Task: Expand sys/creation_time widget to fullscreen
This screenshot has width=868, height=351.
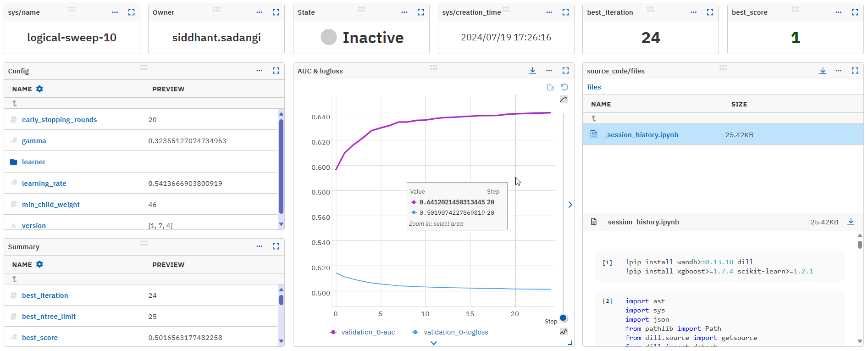Action: (566, 12)
